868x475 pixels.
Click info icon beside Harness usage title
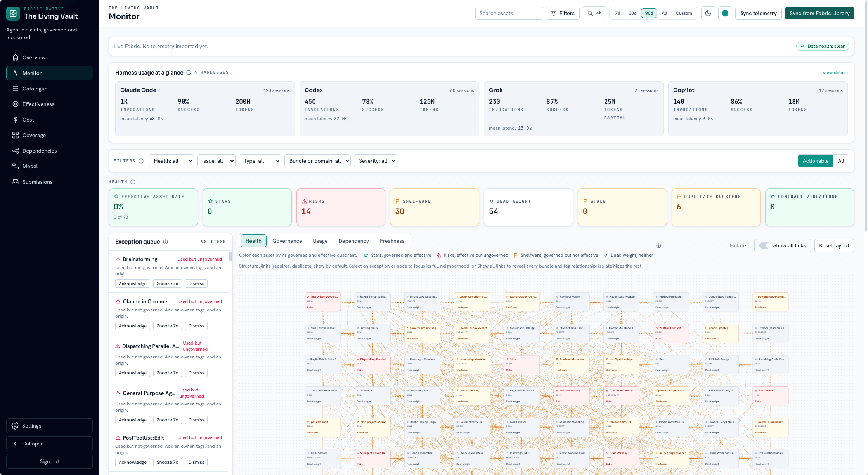tap(189, 73)
